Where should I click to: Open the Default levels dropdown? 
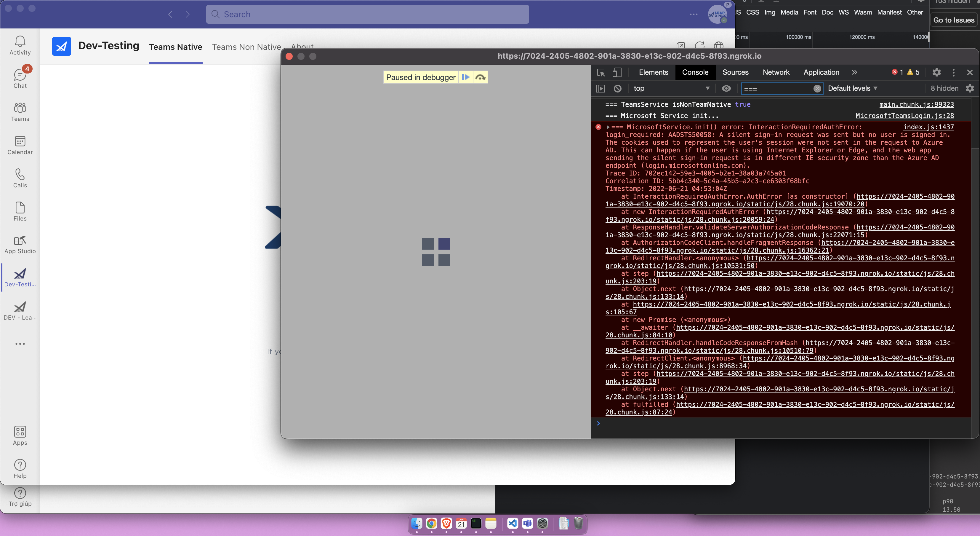tap(852, 88)
